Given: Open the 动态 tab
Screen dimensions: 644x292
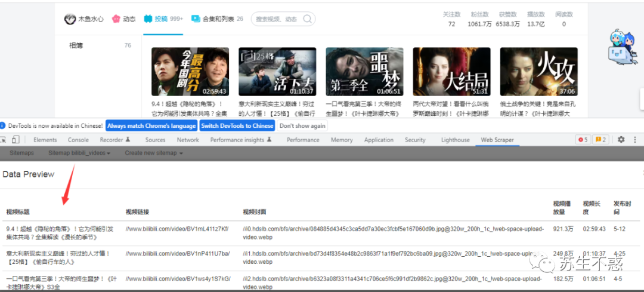Looking at the screenshot, I should click(123, 19).
